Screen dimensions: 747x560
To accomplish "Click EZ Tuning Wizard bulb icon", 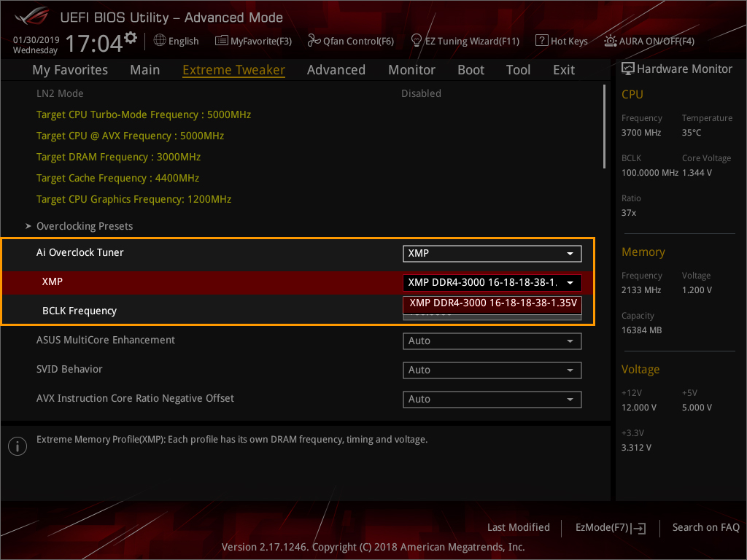I will [416, 41].
